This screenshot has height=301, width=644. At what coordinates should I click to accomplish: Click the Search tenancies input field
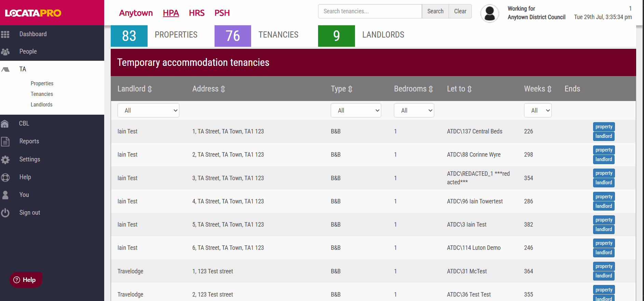pos(370,11)
